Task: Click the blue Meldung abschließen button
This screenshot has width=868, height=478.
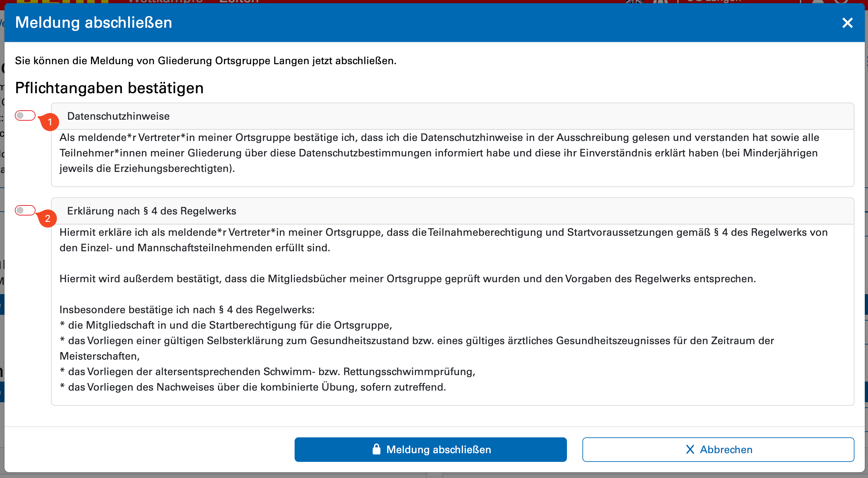Action: (430, 449)
